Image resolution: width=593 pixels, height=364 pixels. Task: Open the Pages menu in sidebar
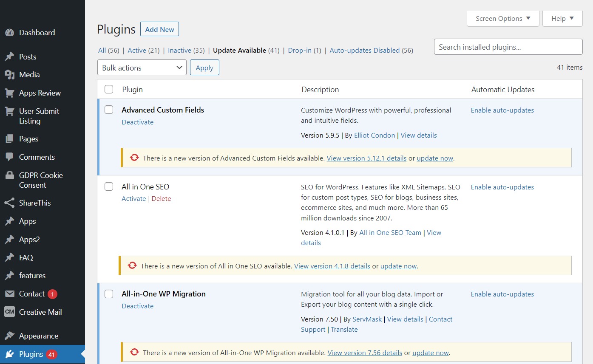tap(28, 139)
